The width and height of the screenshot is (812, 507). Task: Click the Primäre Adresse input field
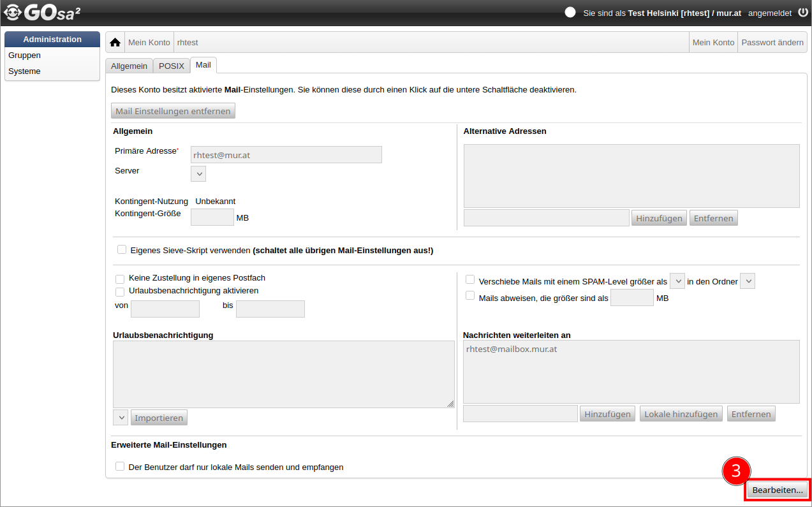(x=286, y=154)
